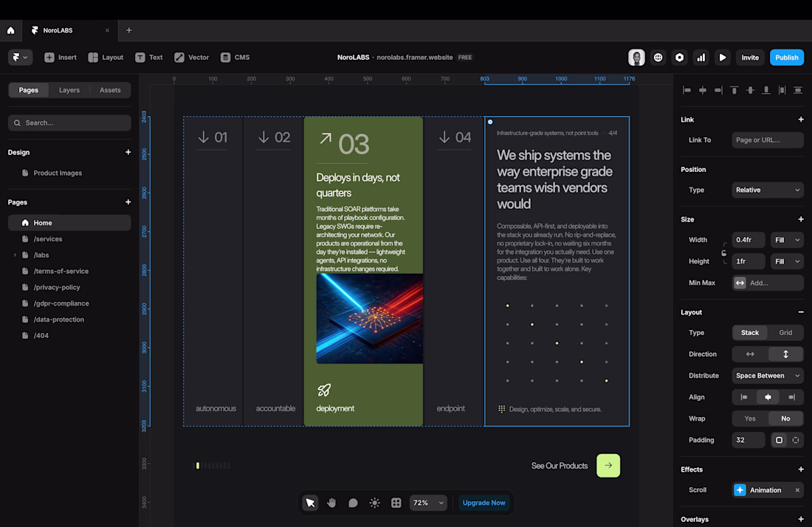Click the Link To field
Viewport: 812px width, 527px height.
(x=768, y=139)
